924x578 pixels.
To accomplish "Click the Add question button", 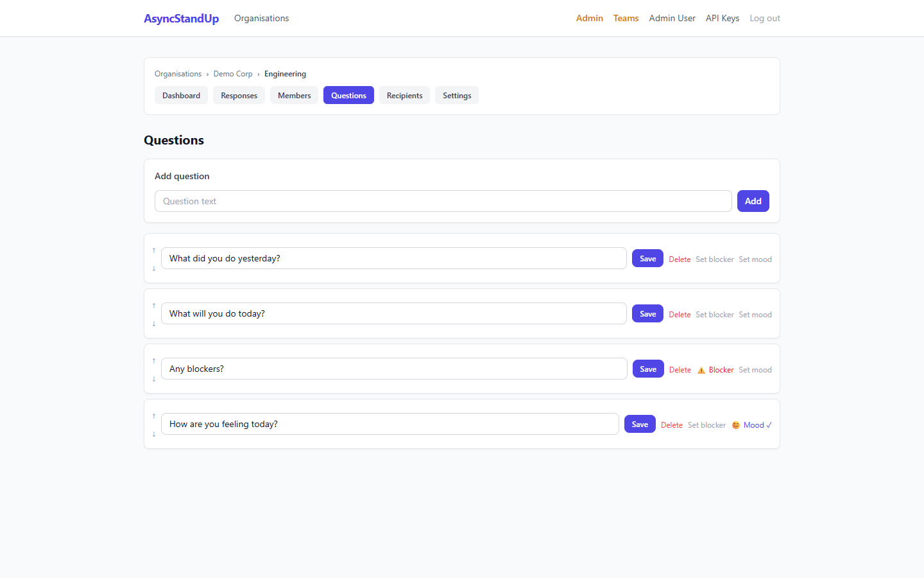I will [753, 201].
